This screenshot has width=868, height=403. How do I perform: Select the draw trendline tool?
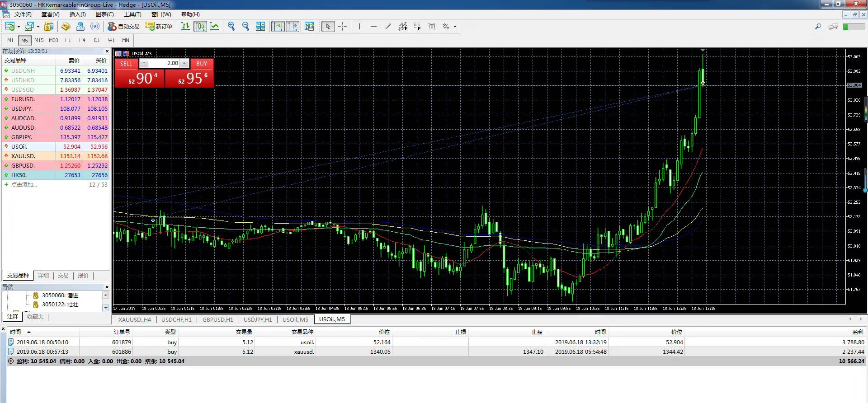pos(388,26)
